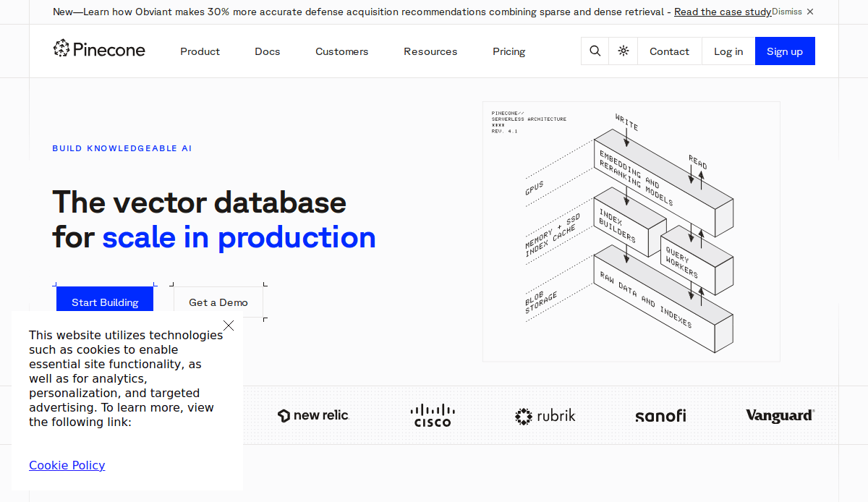Click the Pinecone logo in header
Screen dimensions: 868x502
tap(99, 49)
